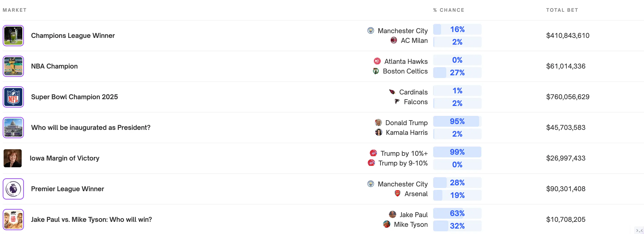Click Mike Tyson's avatar icon
This screenshot has height=234, width=644.
tap(386, 224)
